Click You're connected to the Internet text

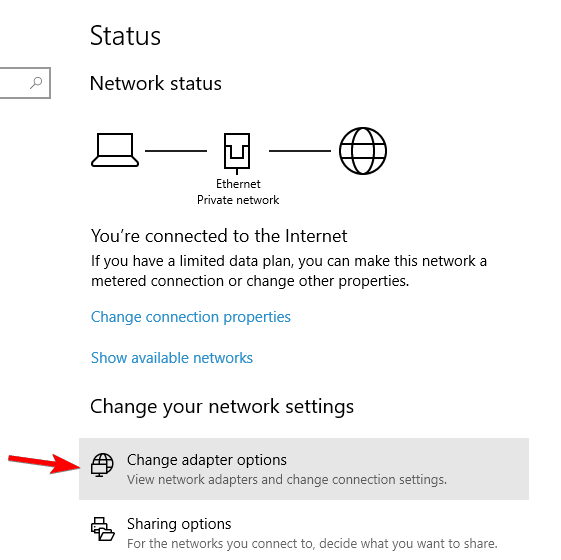219,236
